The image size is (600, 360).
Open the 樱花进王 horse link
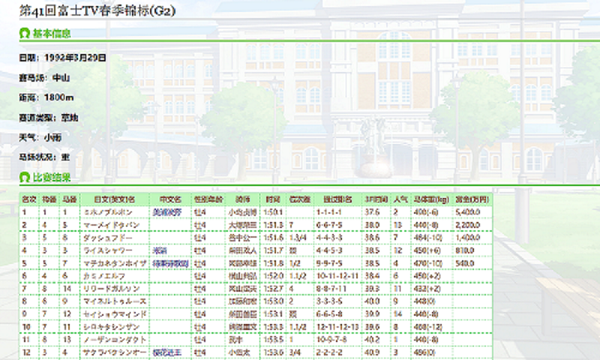[167, 352]
